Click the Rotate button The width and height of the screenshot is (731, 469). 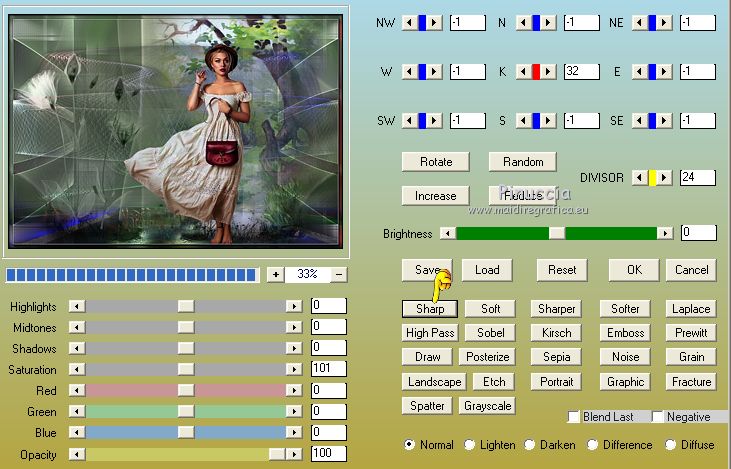(x=436, y=162)
